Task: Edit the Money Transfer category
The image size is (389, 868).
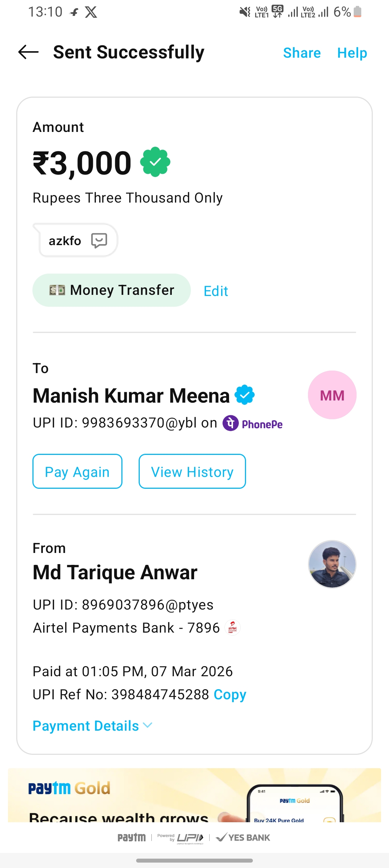Action: [216, 291]
